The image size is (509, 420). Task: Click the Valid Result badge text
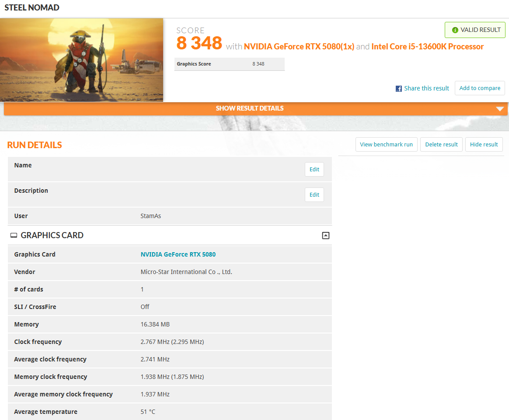click(x=480, y=30)
